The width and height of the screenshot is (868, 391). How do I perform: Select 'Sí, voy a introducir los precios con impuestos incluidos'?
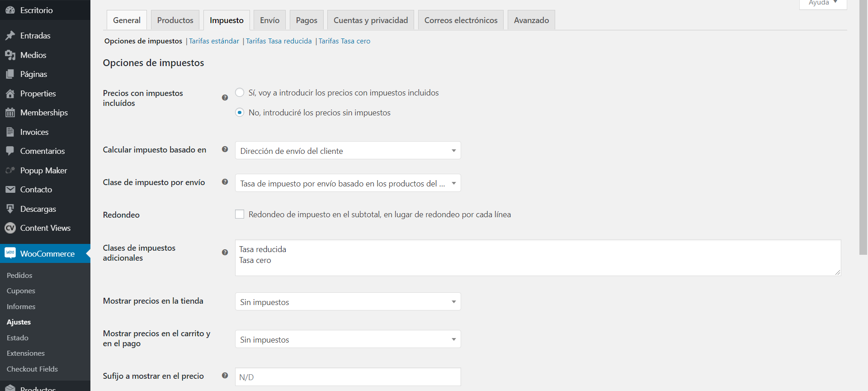[x=240, y=92]
